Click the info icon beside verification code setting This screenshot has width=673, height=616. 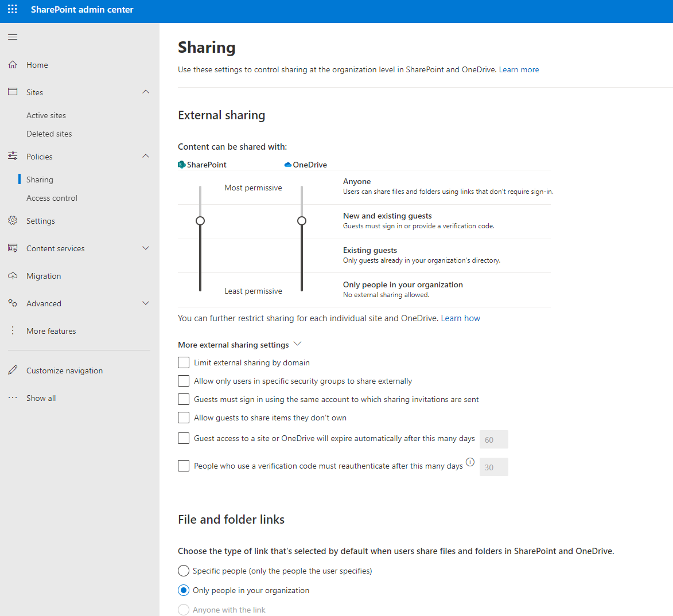(470, 462)
